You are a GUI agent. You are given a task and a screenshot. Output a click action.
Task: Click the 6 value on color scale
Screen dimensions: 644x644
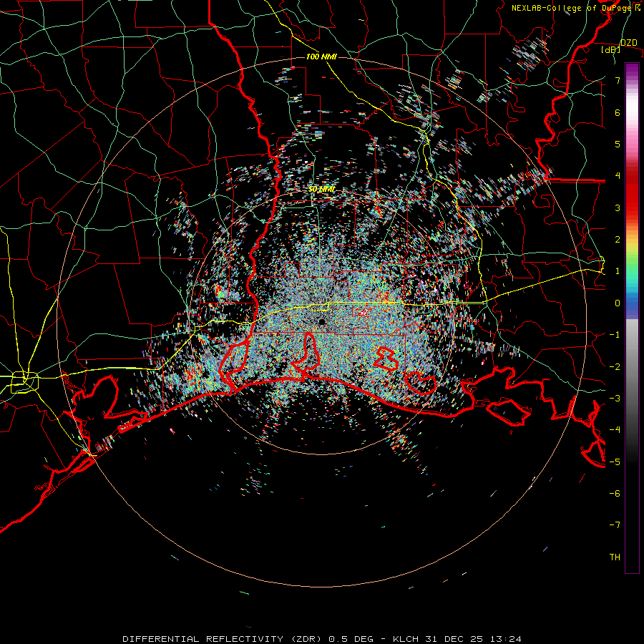618,112
